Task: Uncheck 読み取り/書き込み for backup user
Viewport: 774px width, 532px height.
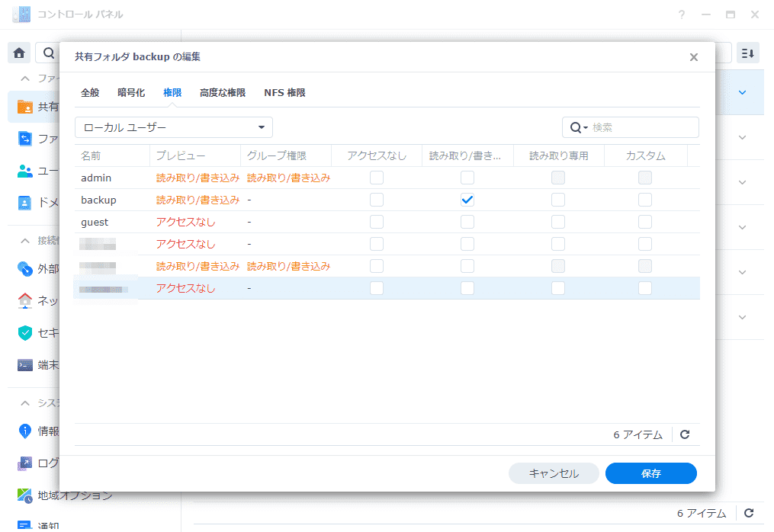Action: [467, 200]
